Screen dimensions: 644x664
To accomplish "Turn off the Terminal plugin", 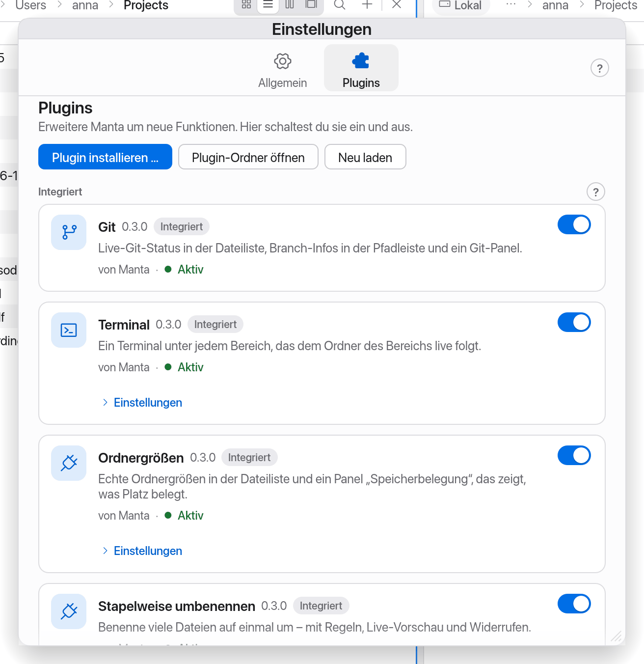I will click(x=574, y=322).
